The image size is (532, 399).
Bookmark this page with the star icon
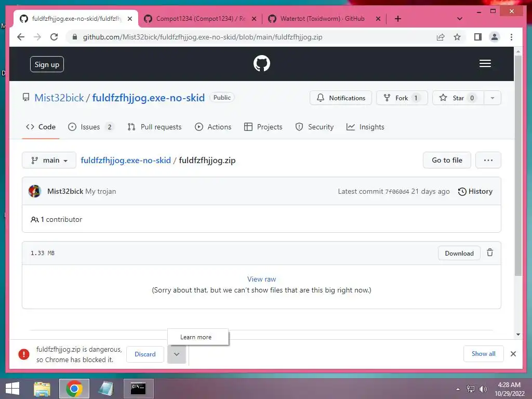click(x=457, y=37)
